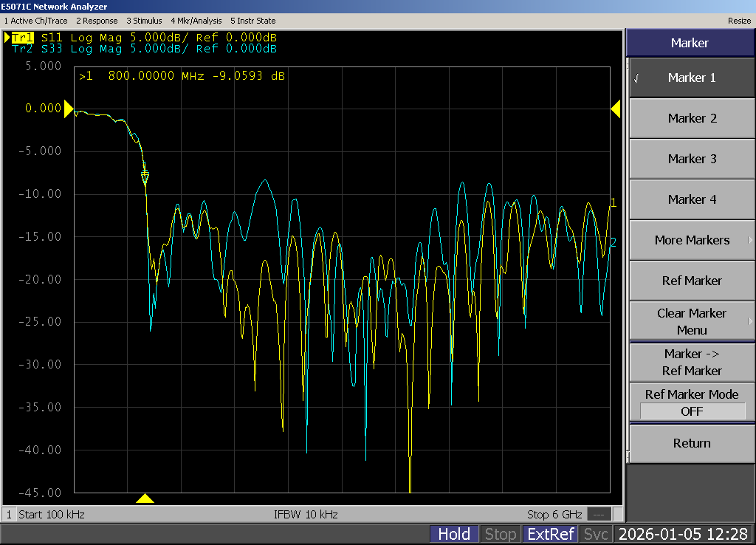Enable Marker 2 softkey

691,118
